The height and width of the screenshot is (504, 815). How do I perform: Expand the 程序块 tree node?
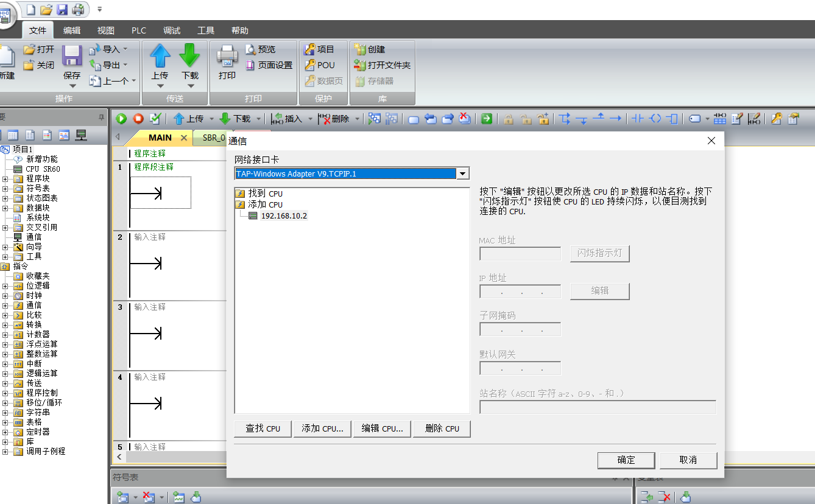pyautogui.click(x=5, y=179)
